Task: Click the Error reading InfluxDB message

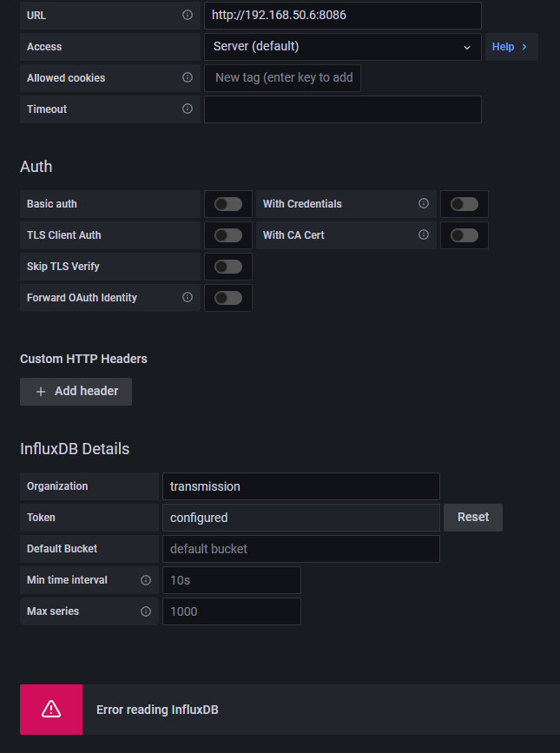Action: 157,710
